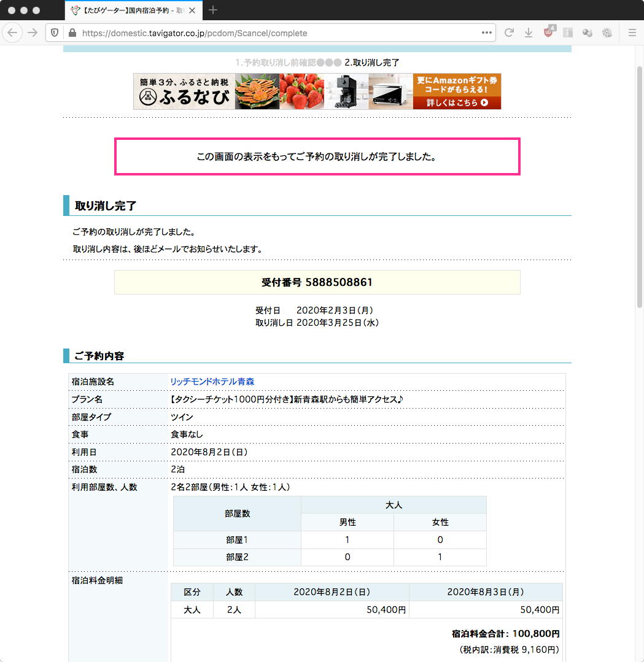This screenshot has width=644, height=662.
Task: Open the uBlock shield extension icon
Action: (x=548, y=32)
